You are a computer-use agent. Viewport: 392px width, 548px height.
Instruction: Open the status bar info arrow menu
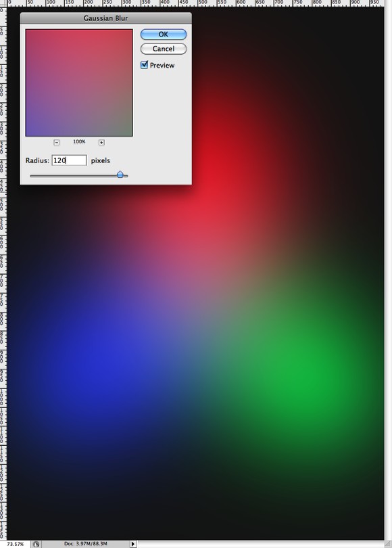point(133,544)
